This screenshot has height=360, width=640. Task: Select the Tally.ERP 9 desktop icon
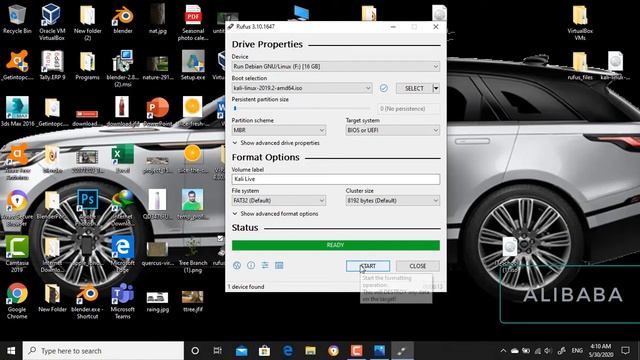(52, 65)
